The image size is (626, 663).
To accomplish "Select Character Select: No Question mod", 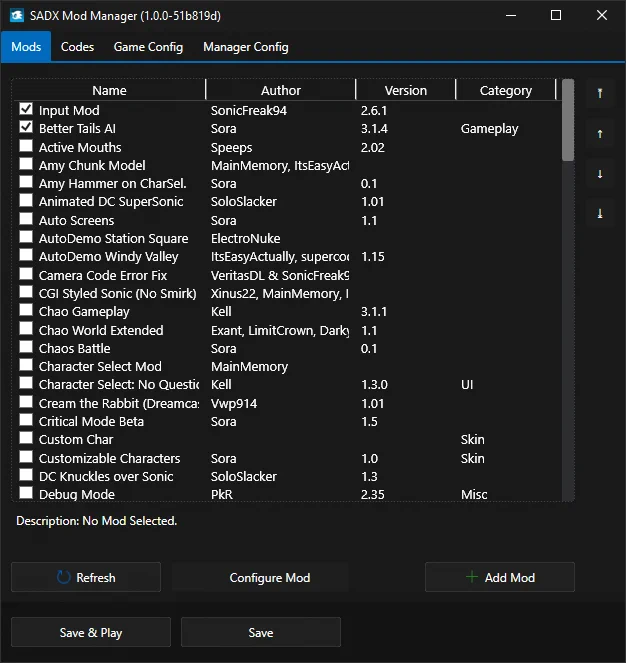I will 288,385.
